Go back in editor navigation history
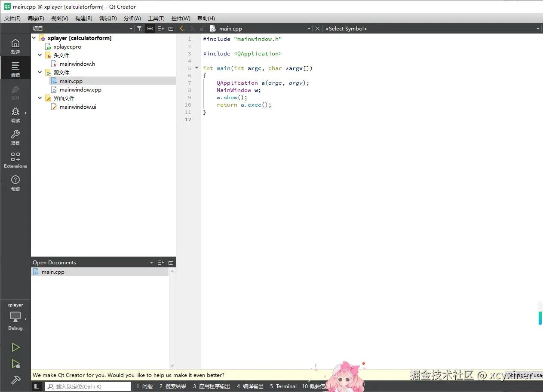The image size is (543, 392). (x=182, y=28)
